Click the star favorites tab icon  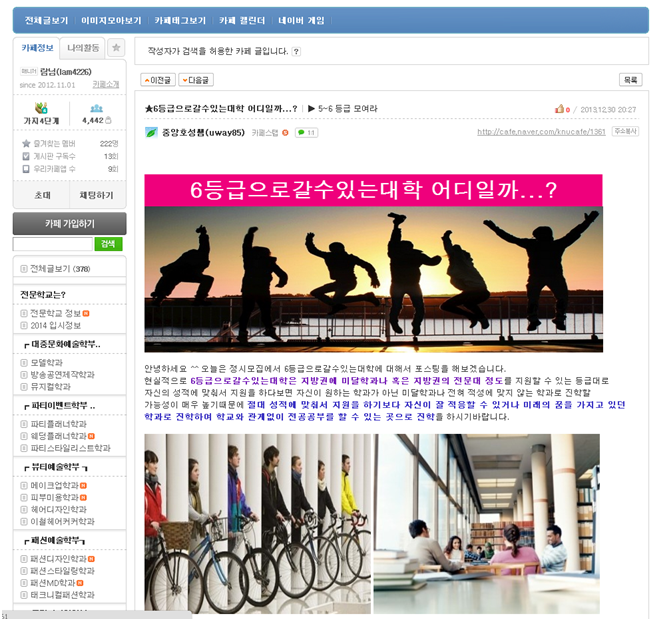[x=116, y=48]
